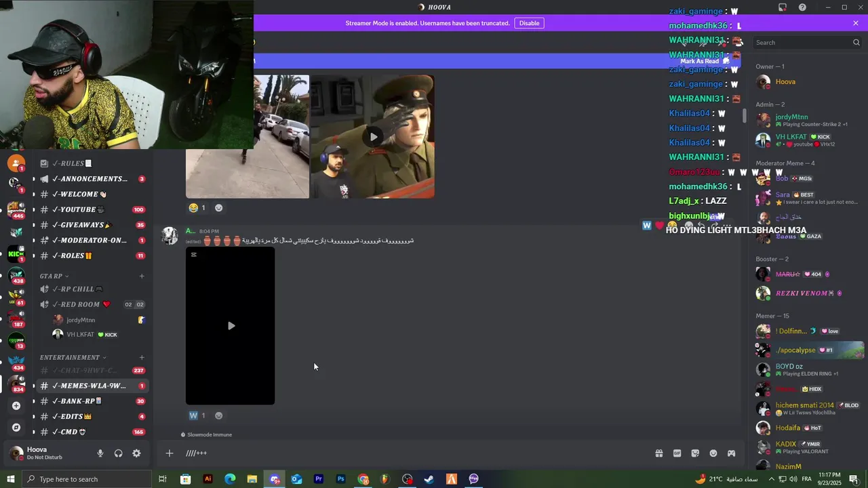
Task: Open the street photo attachment
Action: pyautogui.click(x=248, y=137)
